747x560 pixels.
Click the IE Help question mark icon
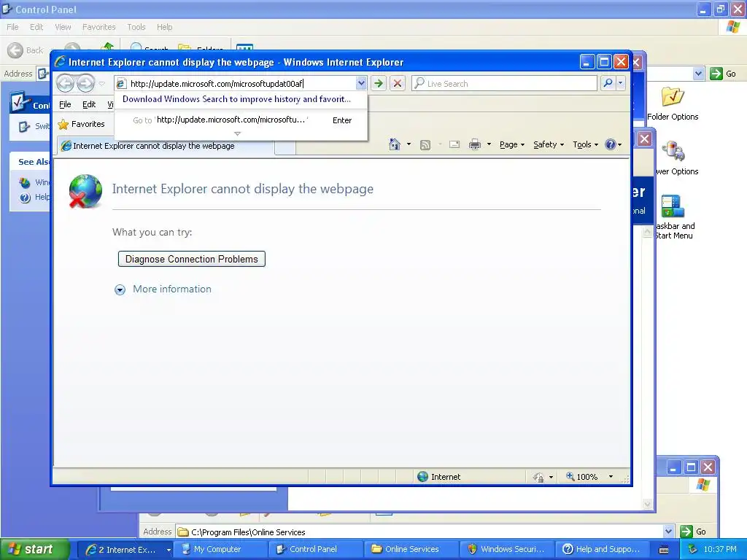pos(611,144)
